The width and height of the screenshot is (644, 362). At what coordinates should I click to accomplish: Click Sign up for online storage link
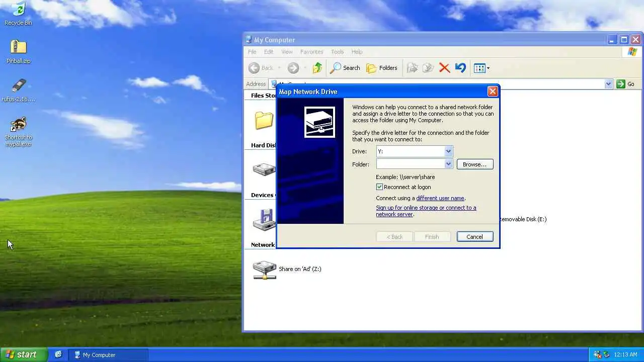426,211
